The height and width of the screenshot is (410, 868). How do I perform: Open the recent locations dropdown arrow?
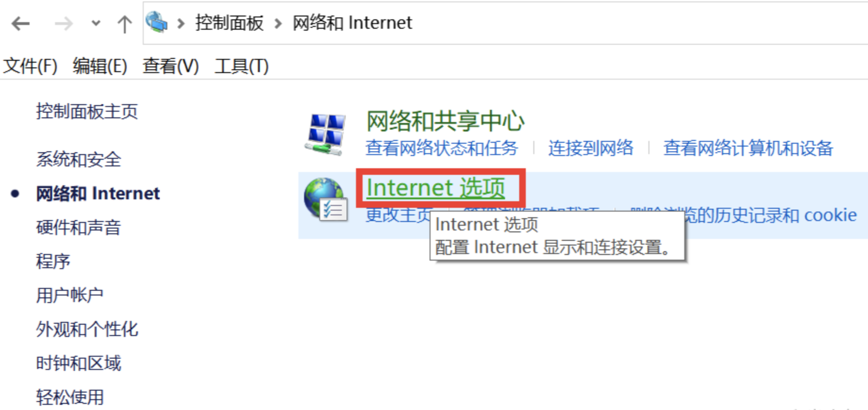tap(96, 23)
